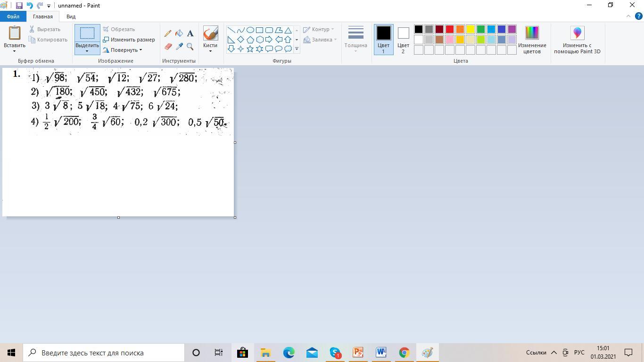Click Изменить размер button

(129, 40)
